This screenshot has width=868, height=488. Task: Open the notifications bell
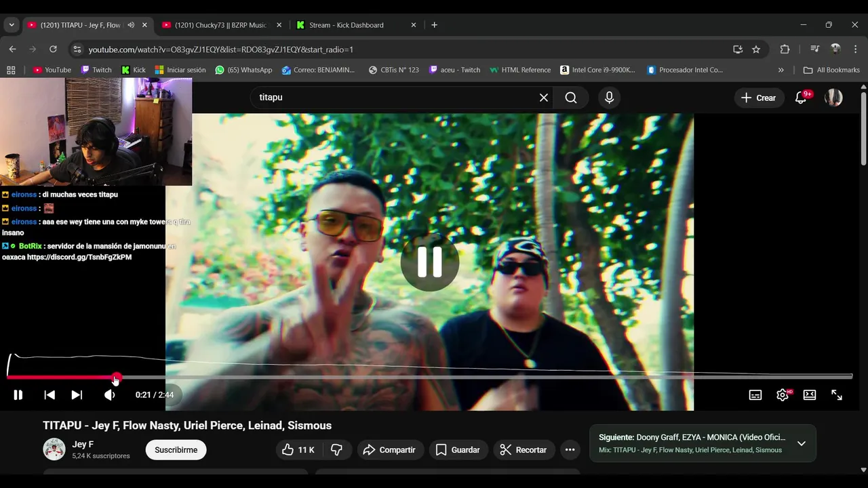pos(801,98)
